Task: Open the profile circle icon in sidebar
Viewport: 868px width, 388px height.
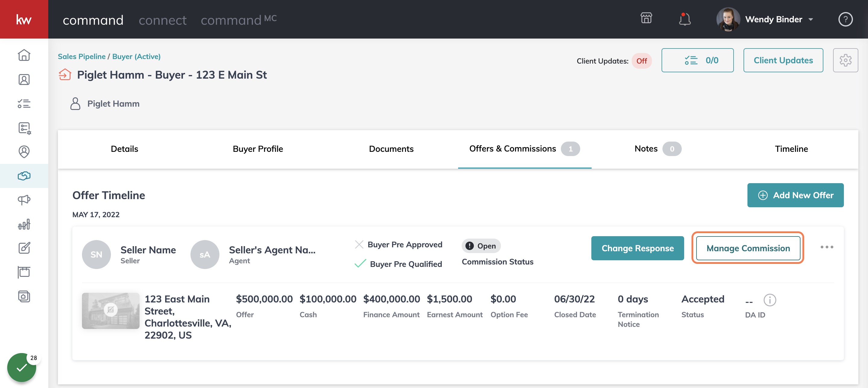Action: point(24,152)
